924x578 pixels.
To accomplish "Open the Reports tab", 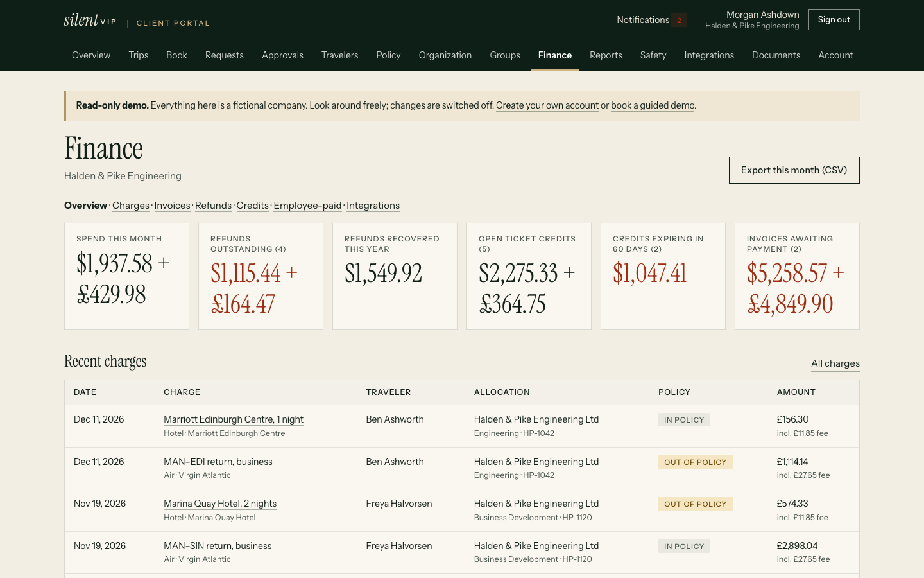I will point(606,55).
